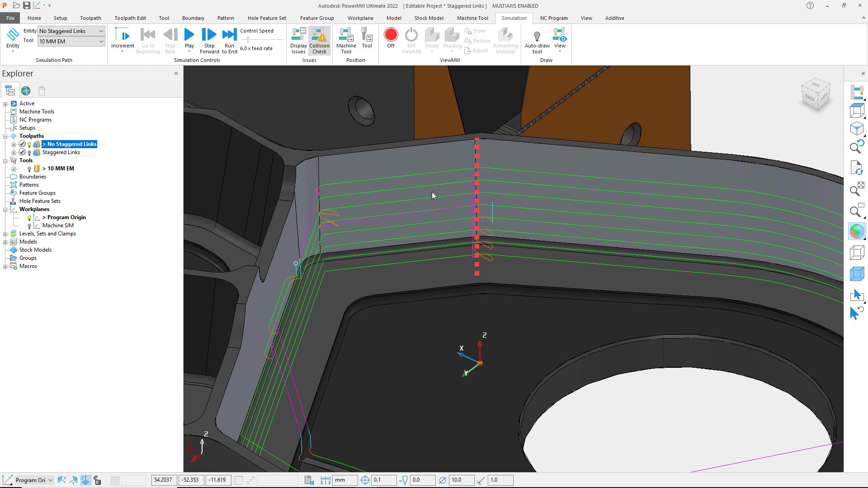Expand the Tools node in Explorer
The height and width of the screenshot is (488, 868).
(5, 160)
